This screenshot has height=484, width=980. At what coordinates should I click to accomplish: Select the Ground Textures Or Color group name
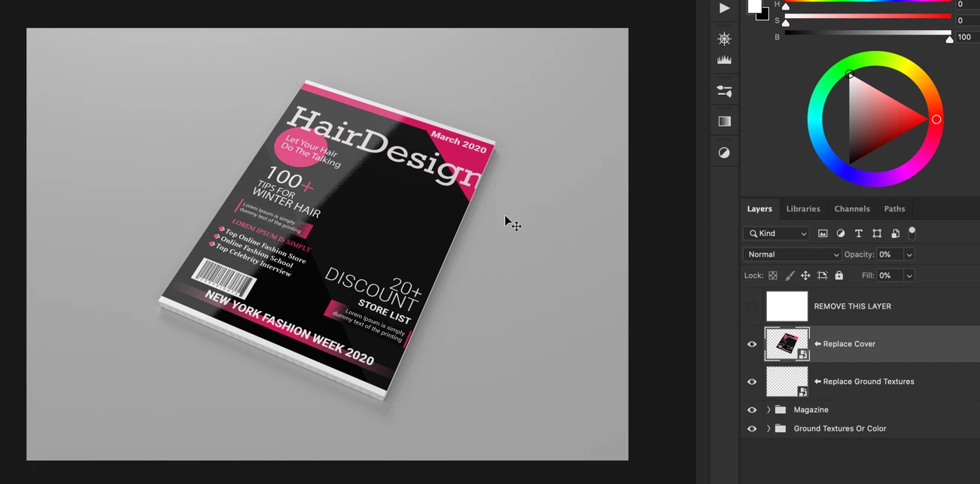(x=839, y=428)
